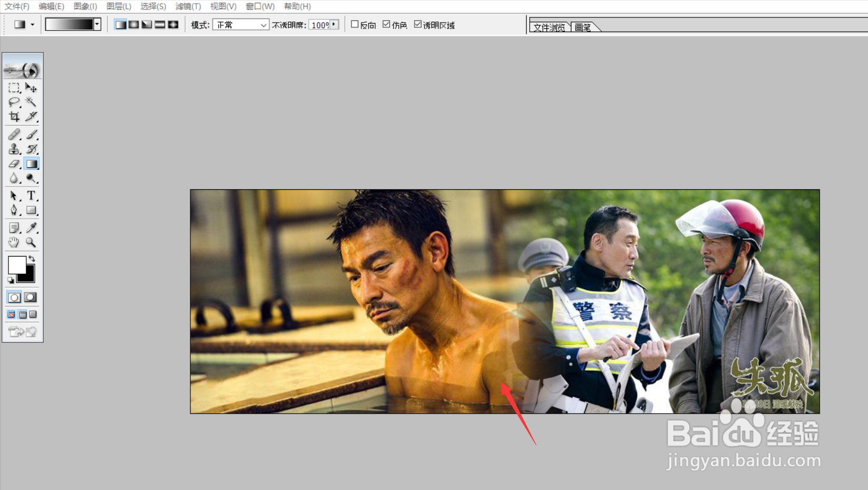The width and height of the screenshot is (868, 490).
Task: Select the Pen tool
Action: tap(14, 210)
